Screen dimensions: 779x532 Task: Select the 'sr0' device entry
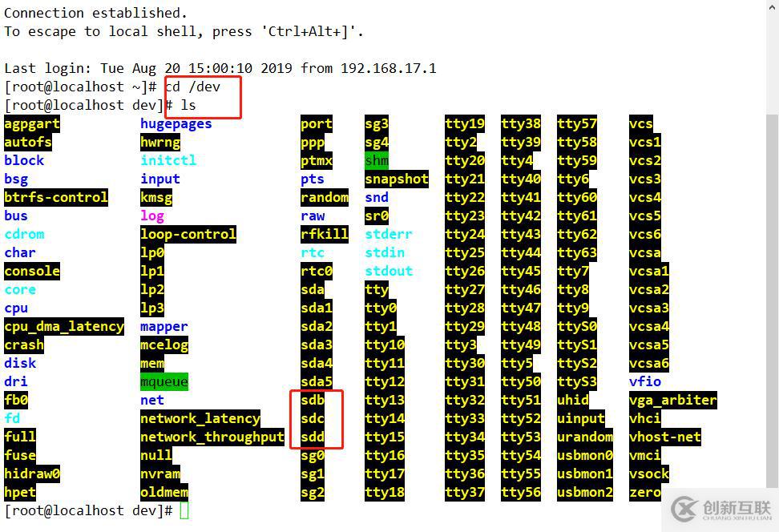click(x=377, y=216)
